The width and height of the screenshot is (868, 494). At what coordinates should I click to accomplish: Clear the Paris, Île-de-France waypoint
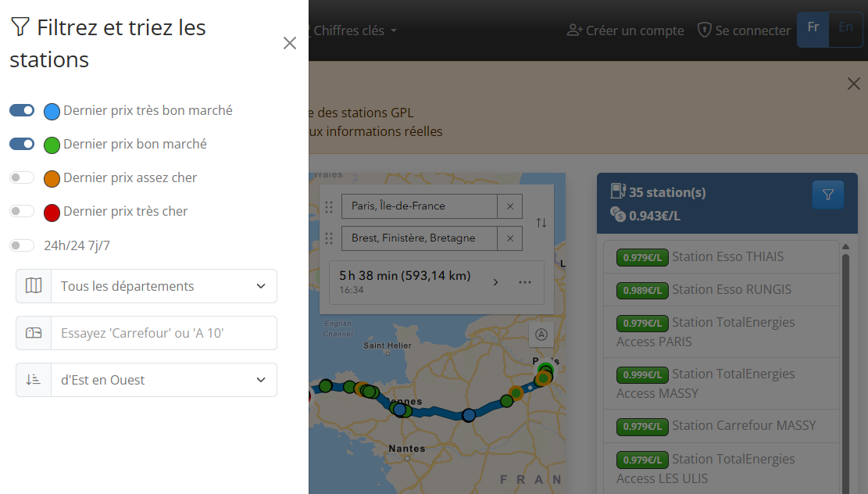tap(510, 206)
